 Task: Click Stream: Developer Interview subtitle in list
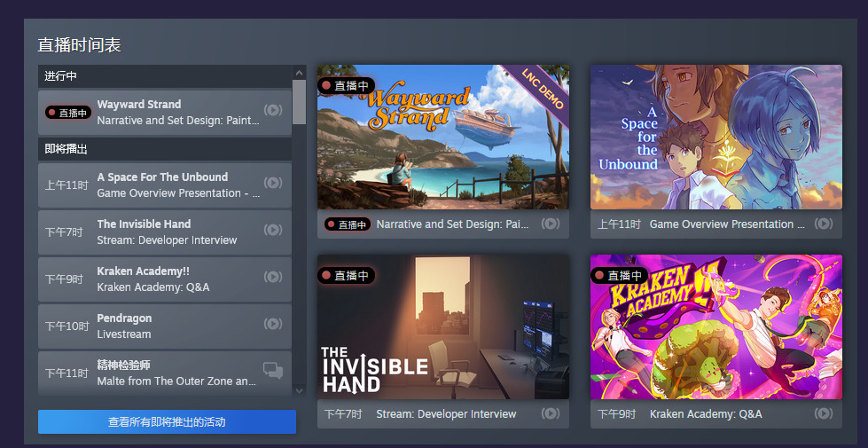167,240
